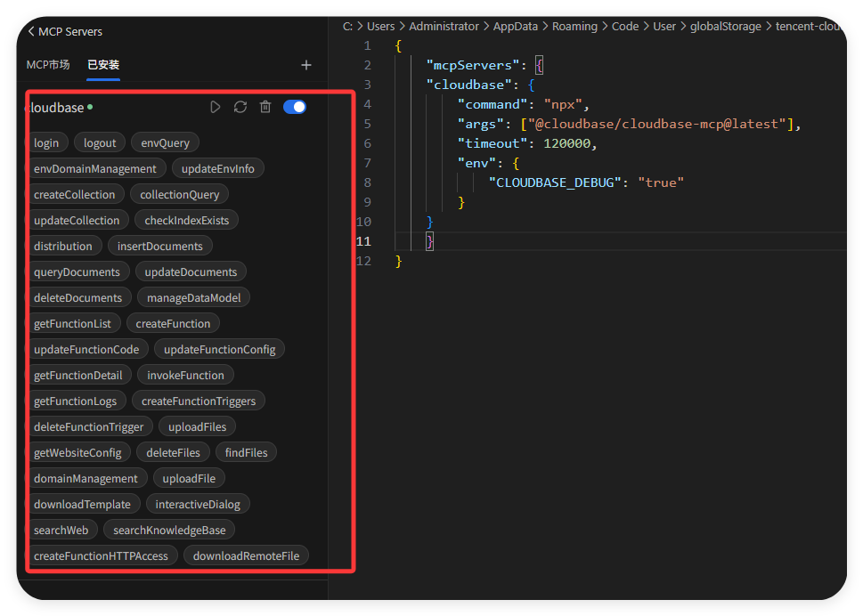Viewport: 863px width, 616px height.
Task: Open the AppData breadcrumb segment
Action: (515, 27)
